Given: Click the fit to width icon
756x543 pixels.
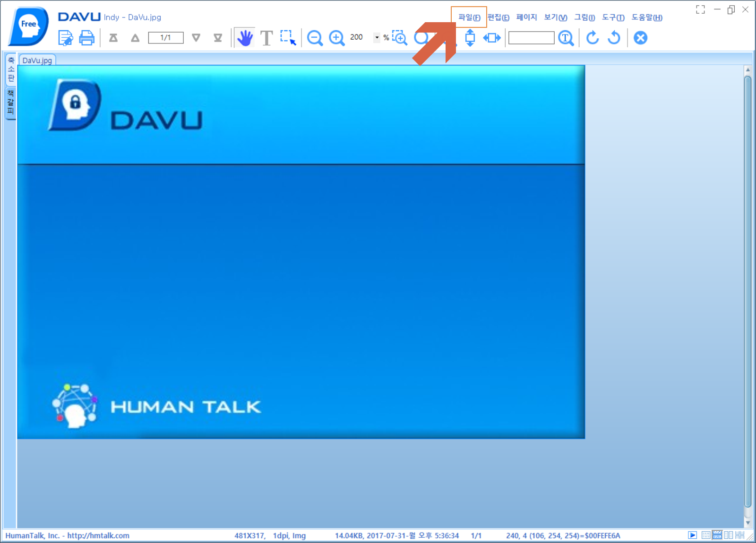Looking at the screenshot, I should (492, 38).
